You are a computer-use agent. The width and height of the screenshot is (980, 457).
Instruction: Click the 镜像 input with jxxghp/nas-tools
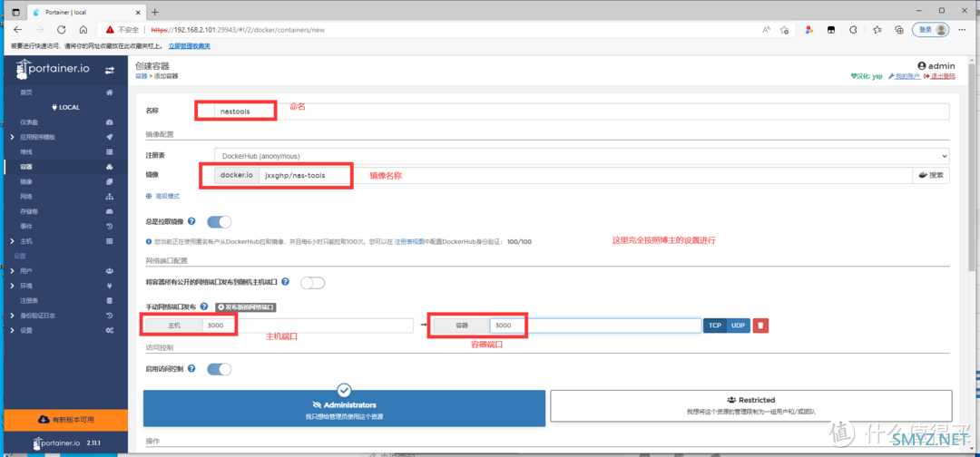point(585,175)
